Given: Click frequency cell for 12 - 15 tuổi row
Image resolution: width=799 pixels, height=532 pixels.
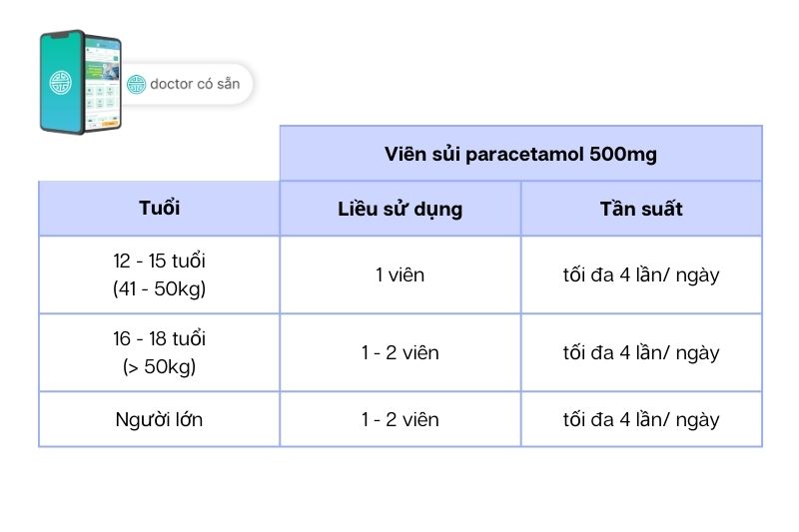Looking at the screenshot, I should [640, 274].
